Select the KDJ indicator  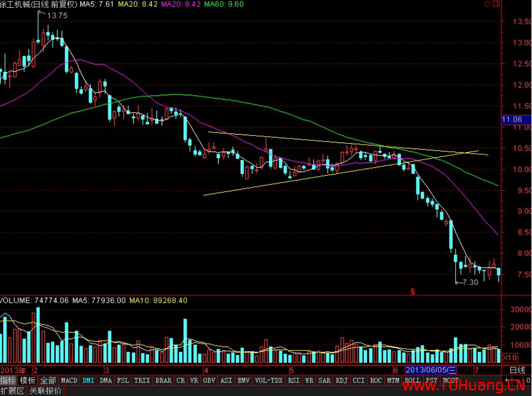point(341,380)
